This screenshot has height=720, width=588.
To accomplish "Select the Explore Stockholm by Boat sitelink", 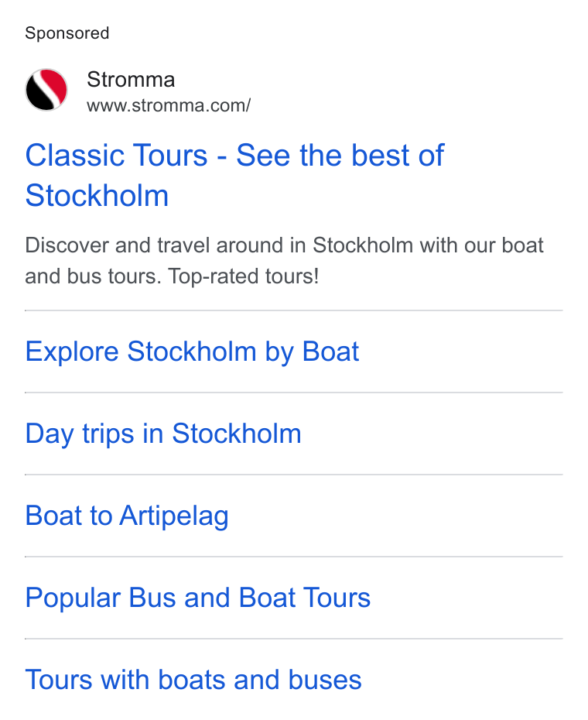I will coord(192,351).
